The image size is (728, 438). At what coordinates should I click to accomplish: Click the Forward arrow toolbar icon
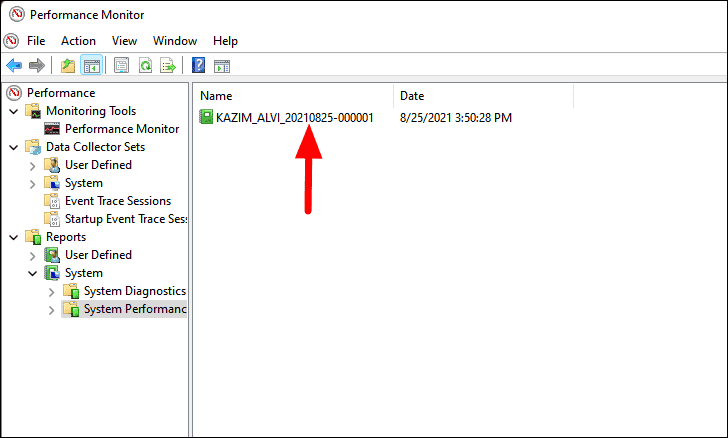pos(37,66)
